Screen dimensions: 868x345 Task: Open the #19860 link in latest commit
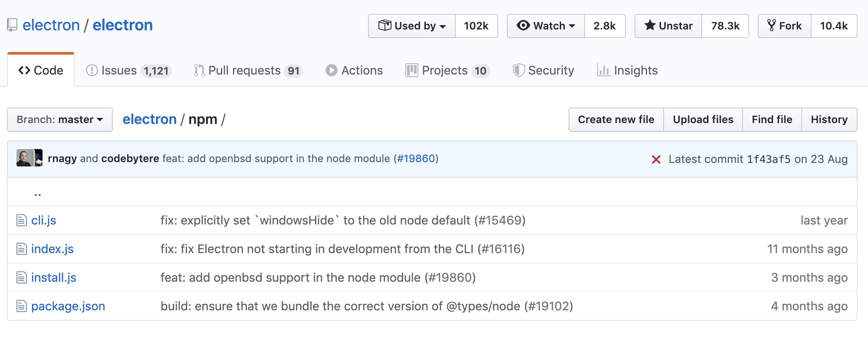[x=416, y=159]
